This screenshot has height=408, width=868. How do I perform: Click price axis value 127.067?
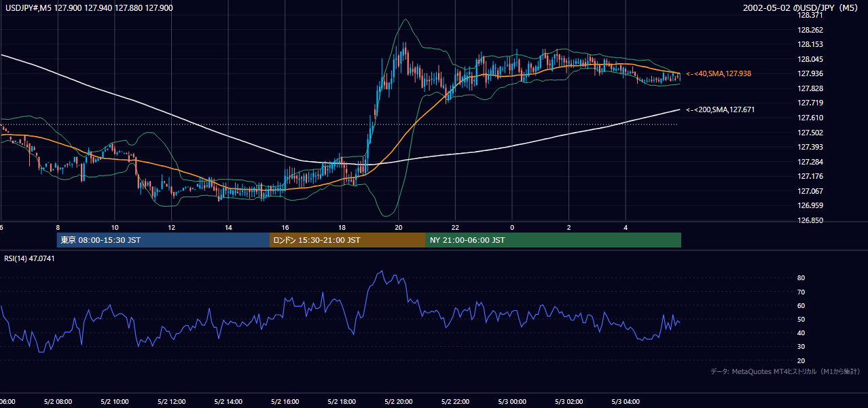[x=811, y=192]
